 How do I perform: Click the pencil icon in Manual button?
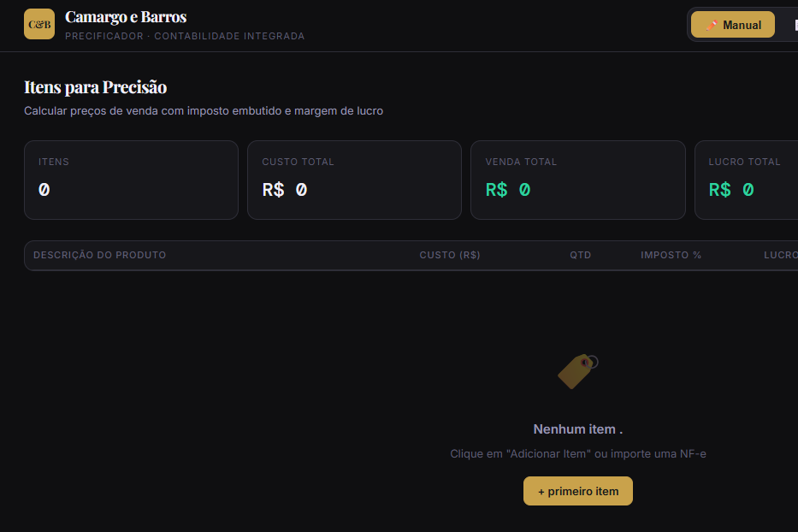click(712, 25)
